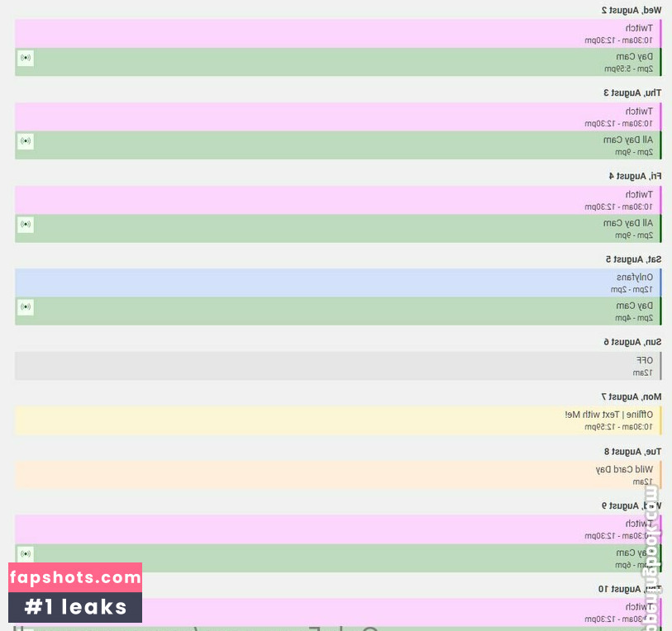Open the Onlyfans event on Saturday August 5
The image size is (672, 631).
tap(337, 282)
